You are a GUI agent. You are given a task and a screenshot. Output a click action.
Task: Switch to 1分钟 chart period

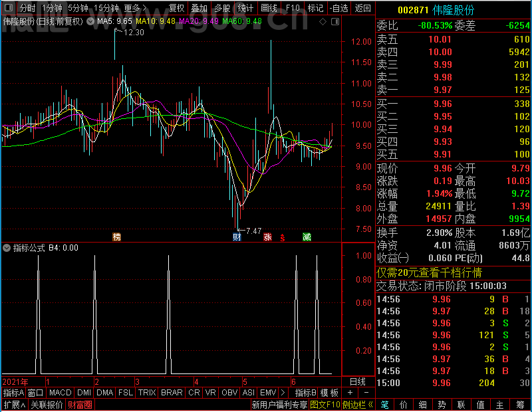click(52, 8)
